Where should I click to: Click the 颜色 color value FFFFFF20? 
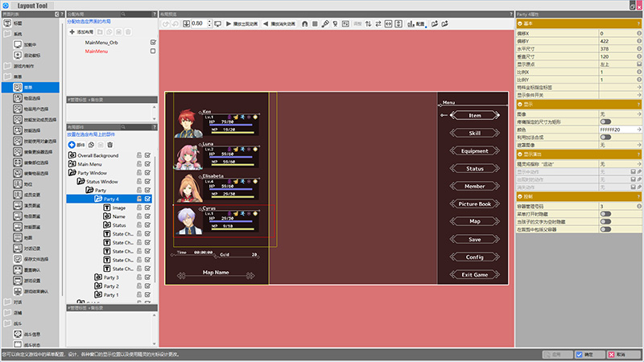[x=615, y=130]
